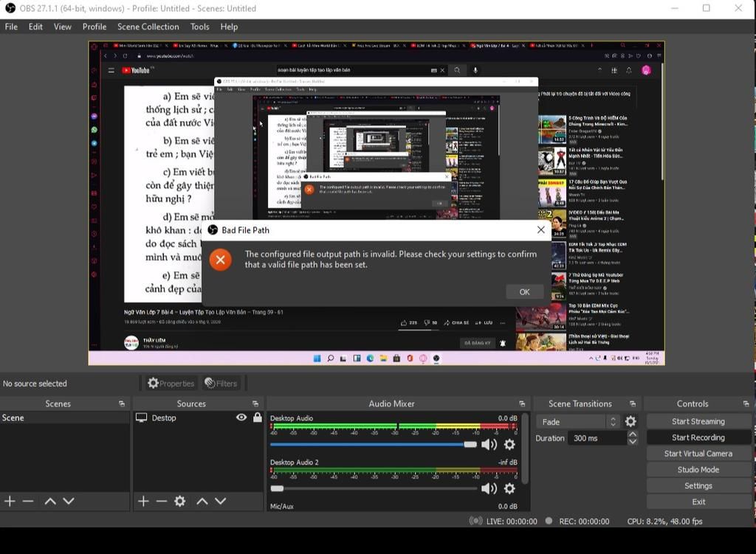This screenshot has height=554, width=756.
Task: Open the View menu
Action: click(x=62, y=27)
